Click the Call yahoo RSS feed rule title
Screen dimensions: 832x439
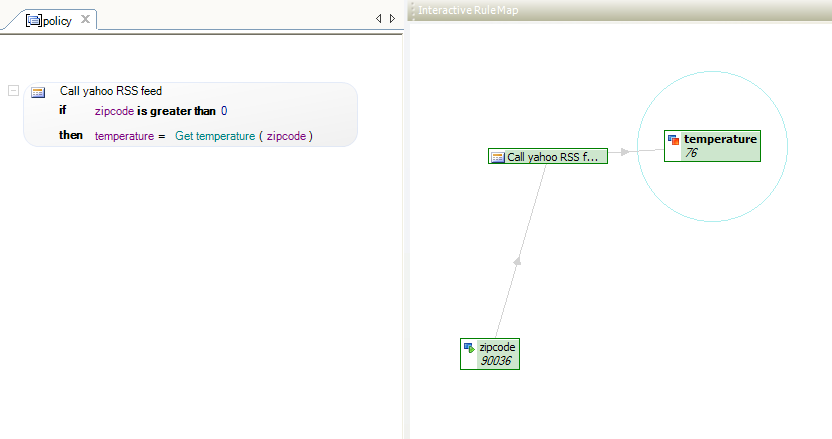coord(111,91)
